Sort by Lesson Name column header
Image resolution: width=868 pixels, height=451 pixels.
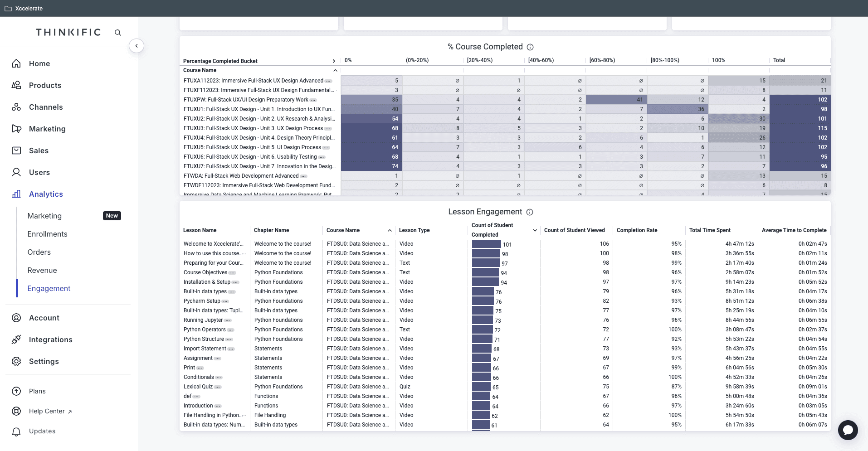pos(200,230)
